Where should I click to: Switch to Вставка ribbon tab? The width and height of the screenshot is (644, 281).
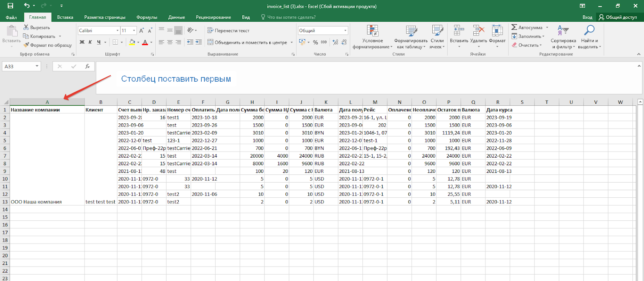point(65,17)
